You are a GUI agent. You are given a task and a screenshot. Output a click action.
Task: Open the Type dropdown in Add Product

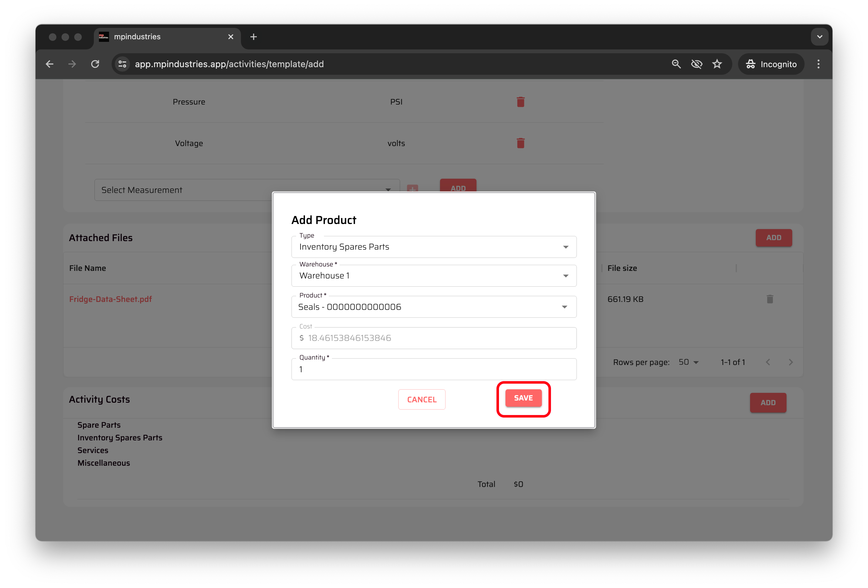(433, 247)
